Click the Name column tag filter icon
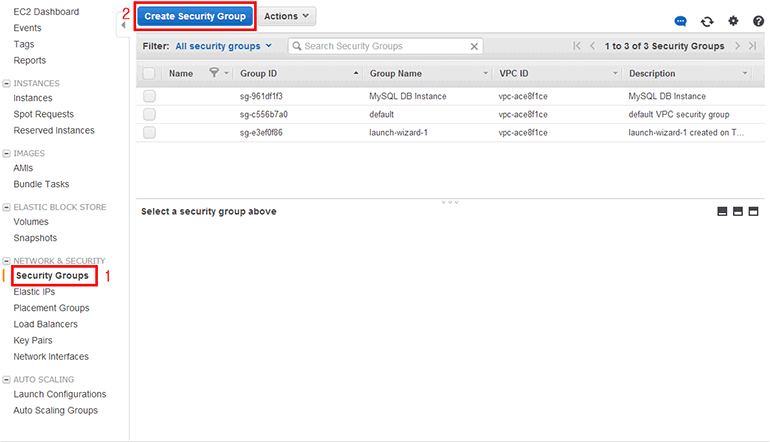The image size is (770, 442). [214, 73]
